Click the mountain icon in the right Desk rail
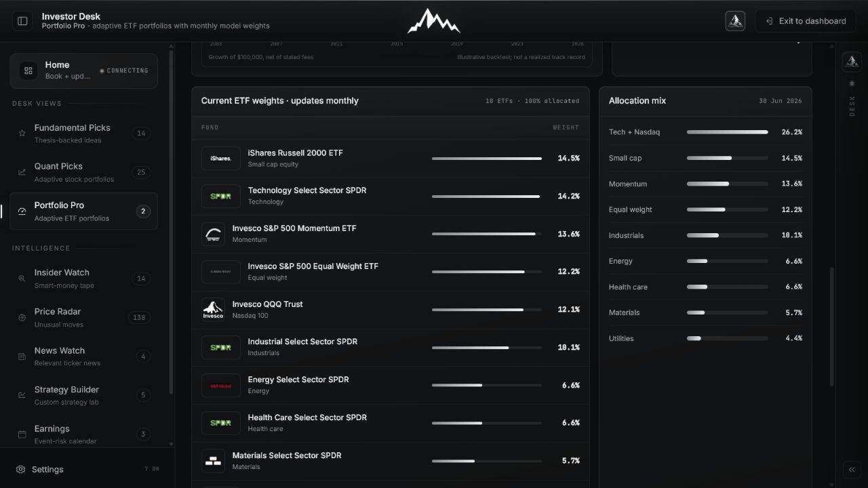The width and height of the screenshot is (868, 488). point(852,62)
